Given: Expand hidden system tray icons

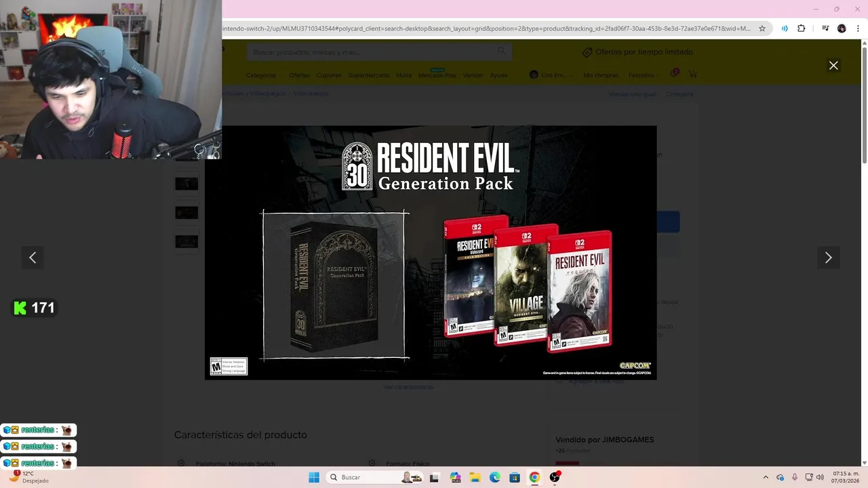Looking at the screenshot, I should (766, 477).
